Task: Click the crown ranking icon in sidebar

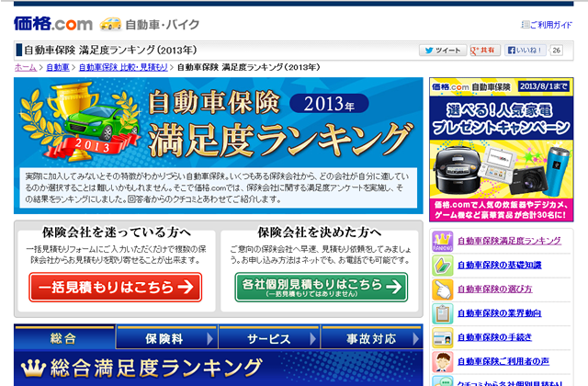Action: pos(442,241)
